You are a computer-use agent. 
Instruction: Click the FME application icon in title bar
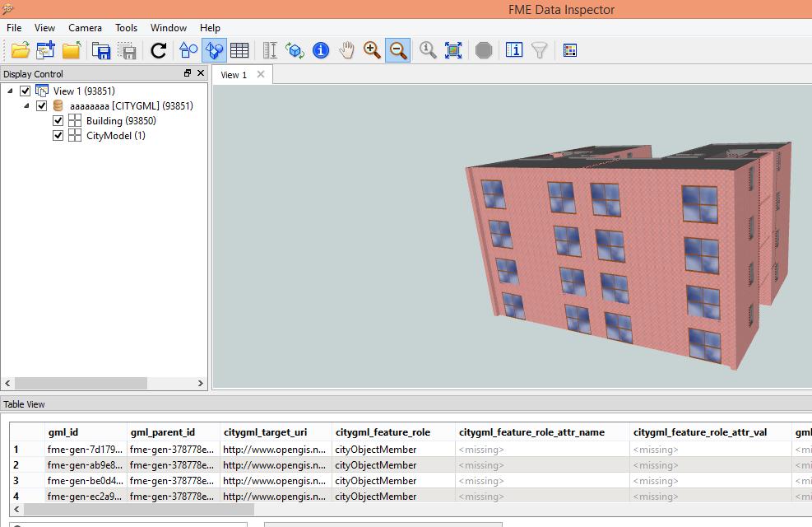click(7, 9)
